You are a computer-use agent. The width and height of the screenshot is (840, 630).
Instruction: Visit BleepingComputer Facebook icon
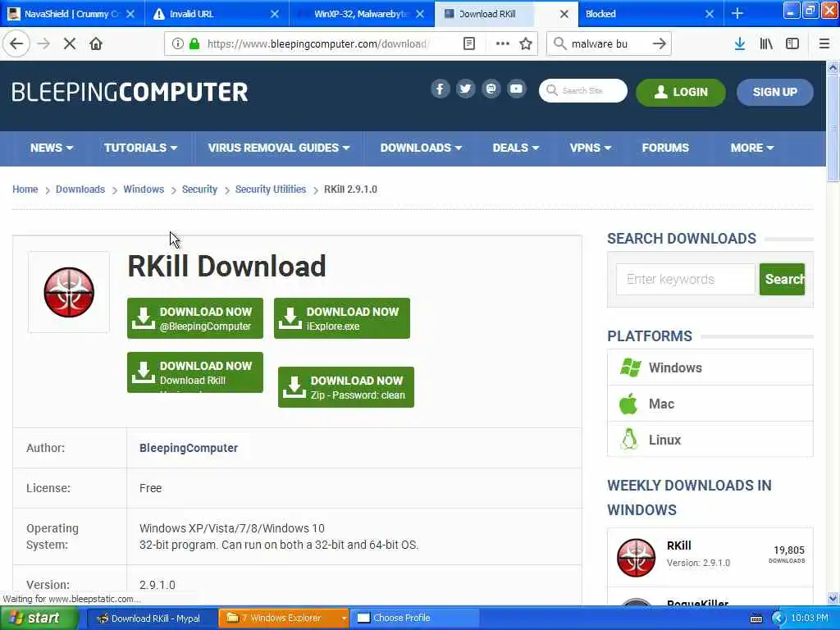(x=440, y=89)
